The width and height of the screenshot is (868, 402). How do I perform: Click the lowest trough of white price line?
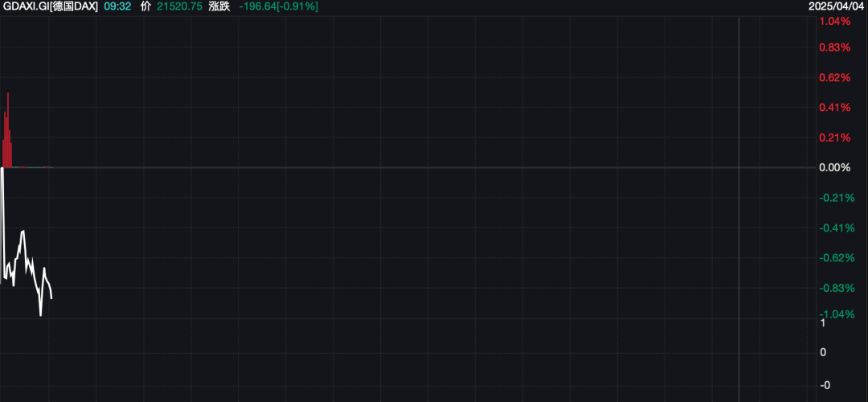pos(40,315)
